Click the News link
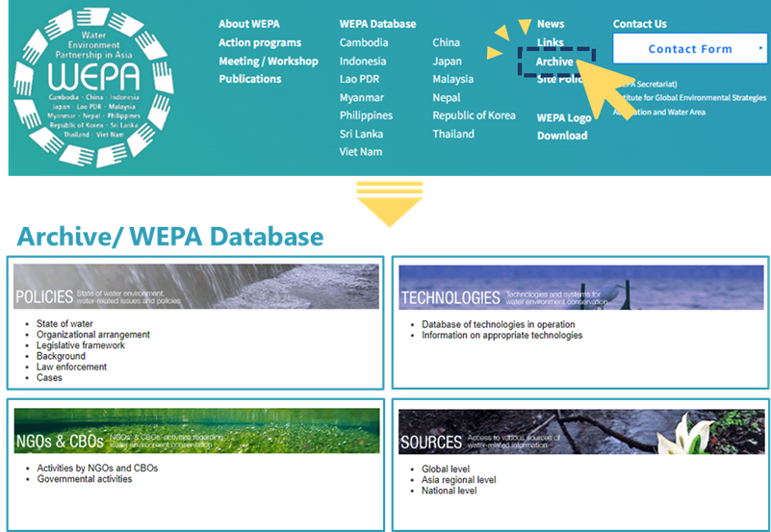771x532 pixels. point(551,24)
